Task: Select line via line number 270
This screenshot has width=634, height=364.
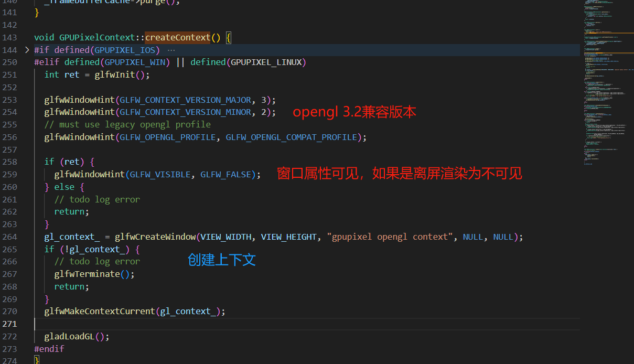Action: [x=9, y=311]
